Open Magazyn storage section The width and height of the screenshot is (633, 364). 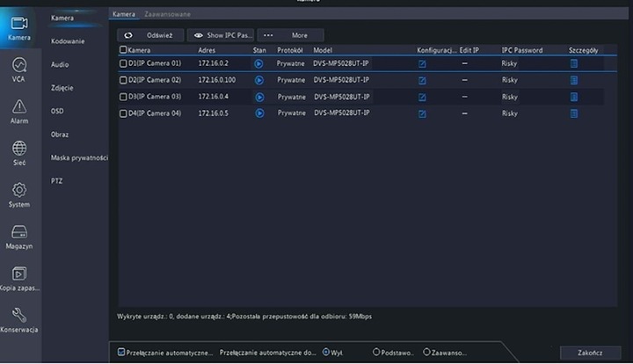18,237
